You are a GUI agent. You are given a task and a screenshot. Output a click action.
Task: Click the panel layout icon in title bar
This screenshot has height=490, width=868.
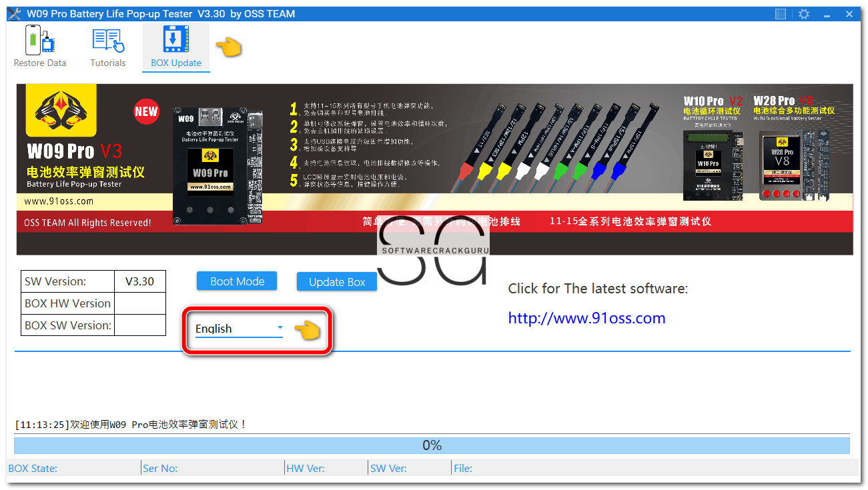pyautogui.click(x=781, y=14)
